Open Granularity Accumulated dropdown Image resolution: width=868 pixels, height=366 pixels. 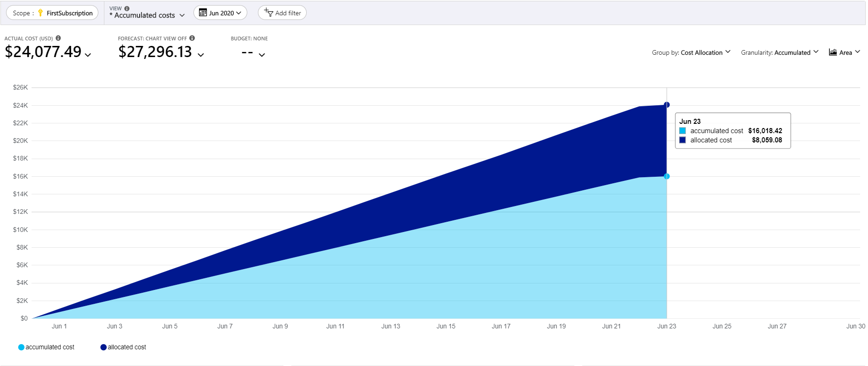(779, 52)
